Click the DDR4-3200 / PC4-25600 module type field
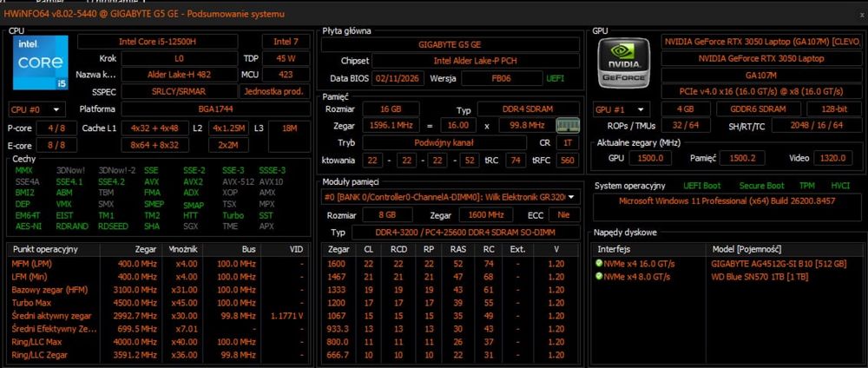The height and width of the screenshot is (368, 868). (465, 233)
